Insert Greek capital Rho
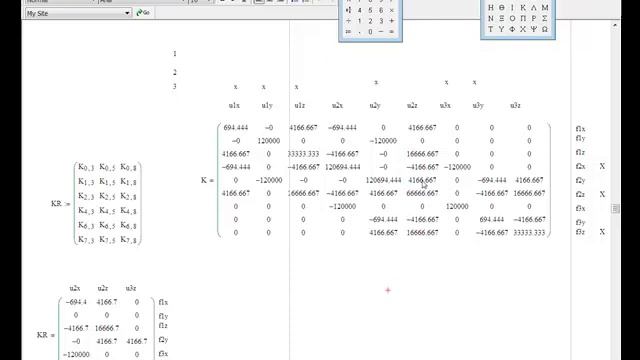The height and width of the screenshot is (360, 640). (533, 18)
